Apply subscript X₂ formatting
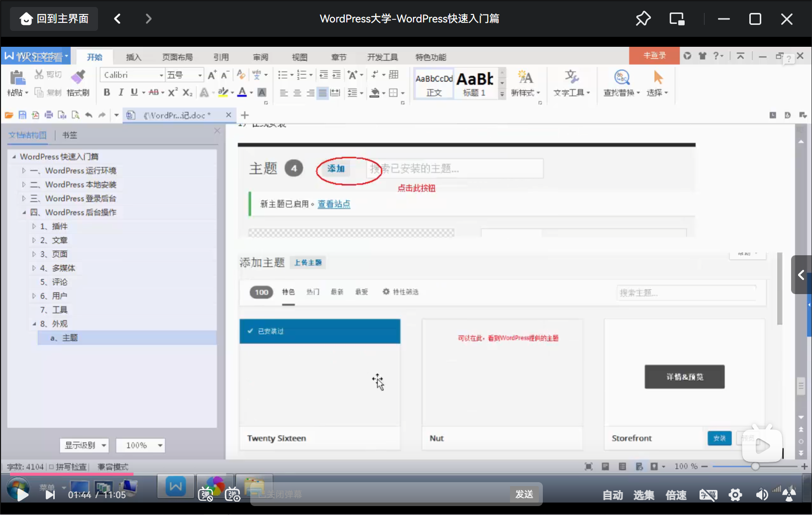The width and height of the screenshot is (812, 515). [187, 92]
